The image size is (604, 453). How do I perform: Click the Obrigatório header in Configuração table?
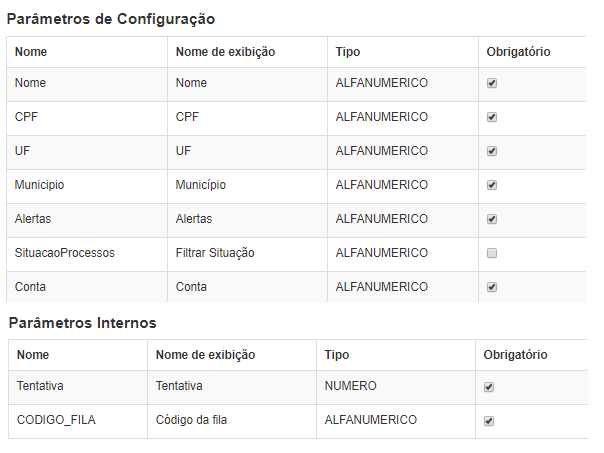pos(518,52)
